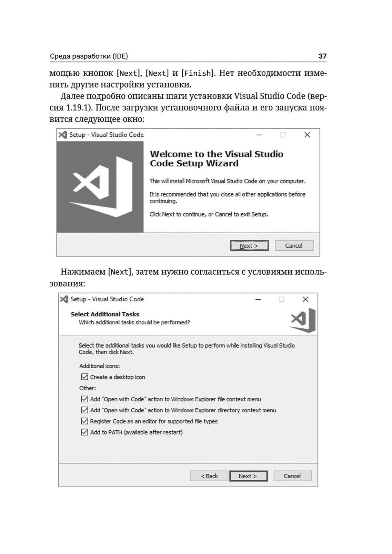Close the Welcome Setup Wizard window
392x554 pixels.
coord(307,135)
